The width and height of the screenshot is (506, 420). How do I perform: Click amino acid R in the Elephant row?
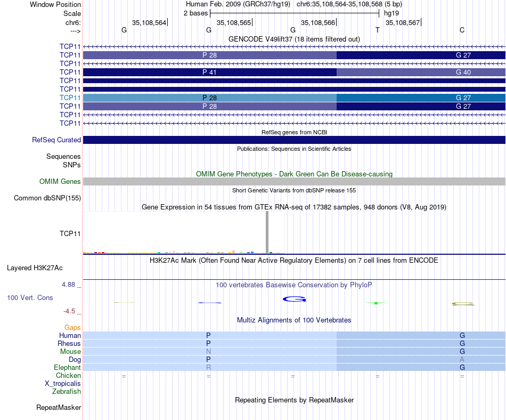(208, 367)
